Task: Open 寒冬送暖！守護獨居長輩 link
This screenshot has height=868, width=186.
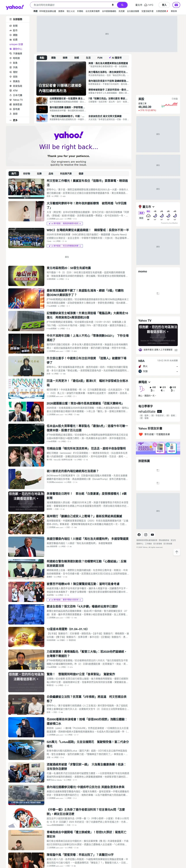Action: click(157, 434)
